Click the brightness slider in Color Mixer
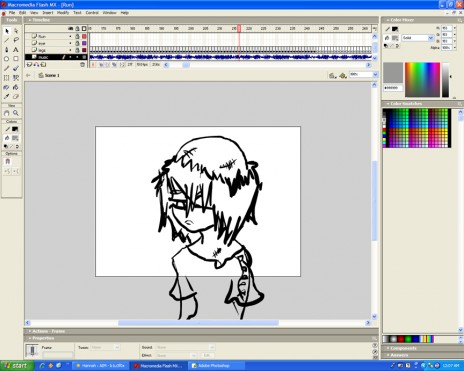Screen dimensions: 464x371 446,80
